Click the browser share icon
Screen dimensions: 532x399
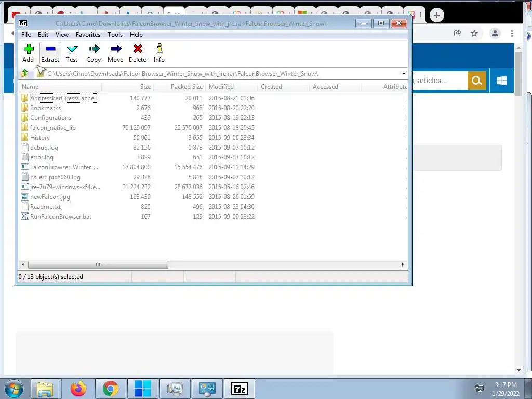[x=457, y=33]
